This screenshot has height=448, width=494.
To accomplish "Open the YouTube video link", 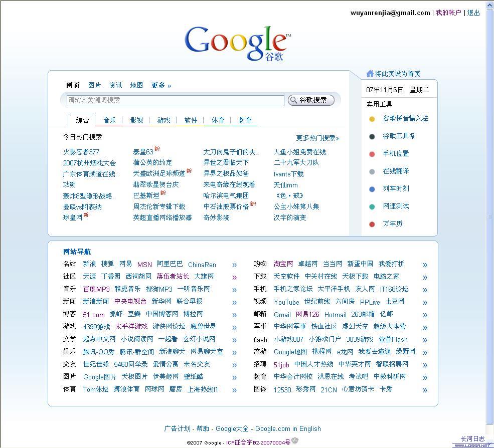I will pos(286,302).
